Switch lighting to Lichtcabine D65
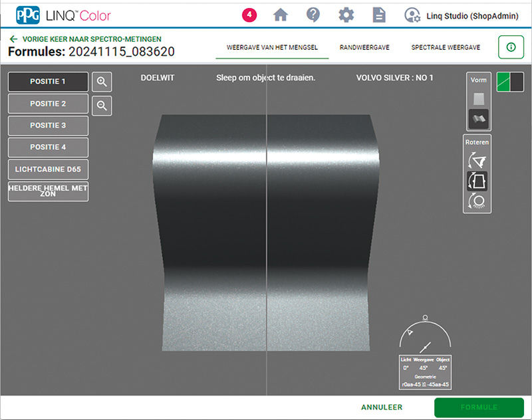Viewport: 532px width, 420px height. click(x=48, y=169)
